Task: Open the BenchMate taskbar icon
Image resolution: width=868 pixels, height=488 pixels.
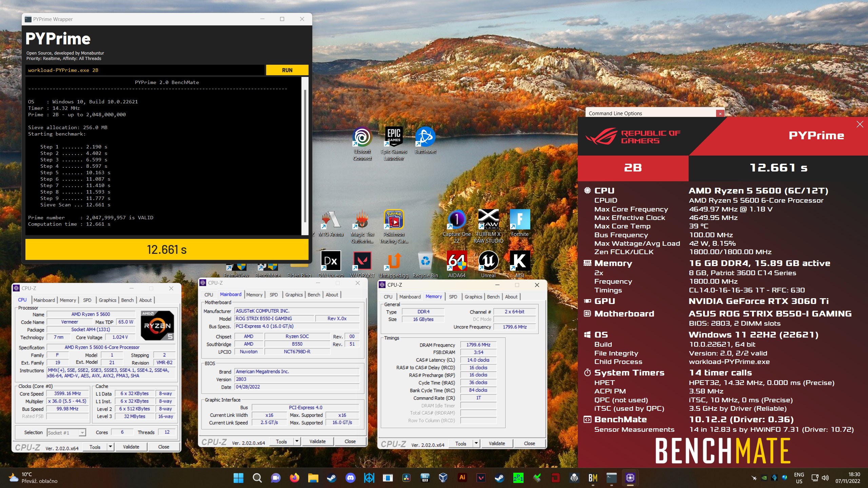Action: (x=593, y=478)
